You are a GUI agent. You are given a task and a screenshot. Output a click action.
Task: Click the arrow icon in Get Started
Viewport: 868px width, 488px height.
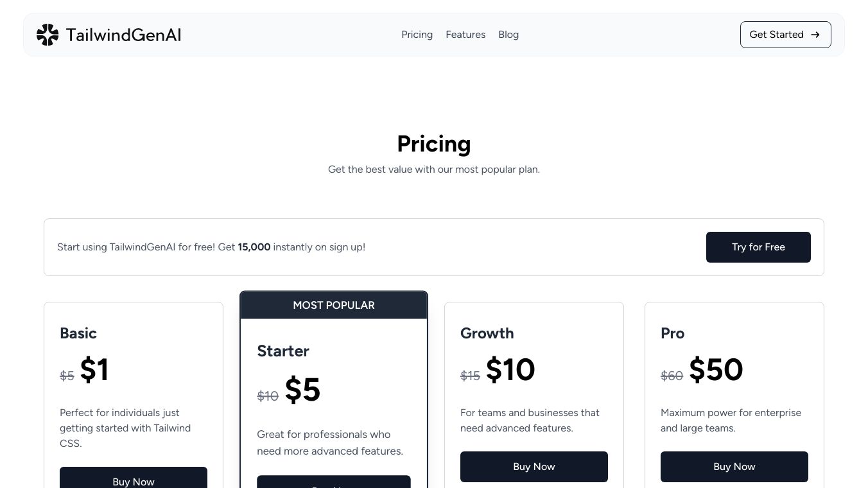(815, 35)
